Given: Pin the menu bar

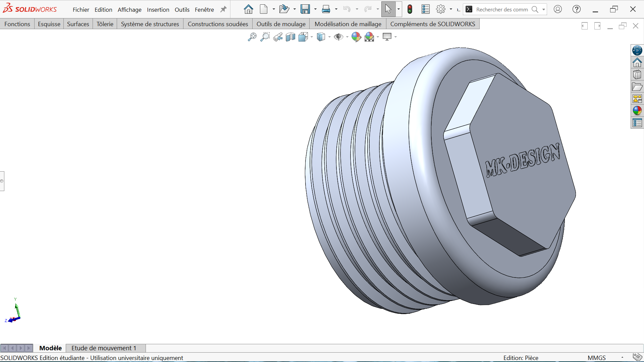Looking at the screenshot, I should [x=223, y=9].
